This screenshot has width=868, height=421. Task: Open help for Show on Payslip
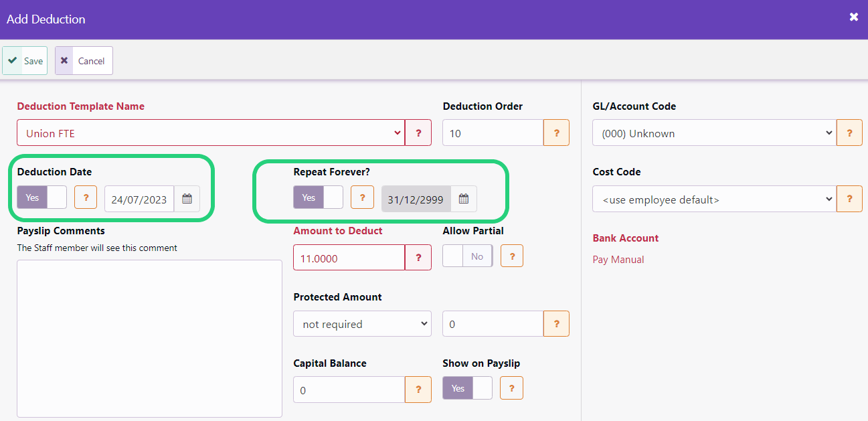512,388
